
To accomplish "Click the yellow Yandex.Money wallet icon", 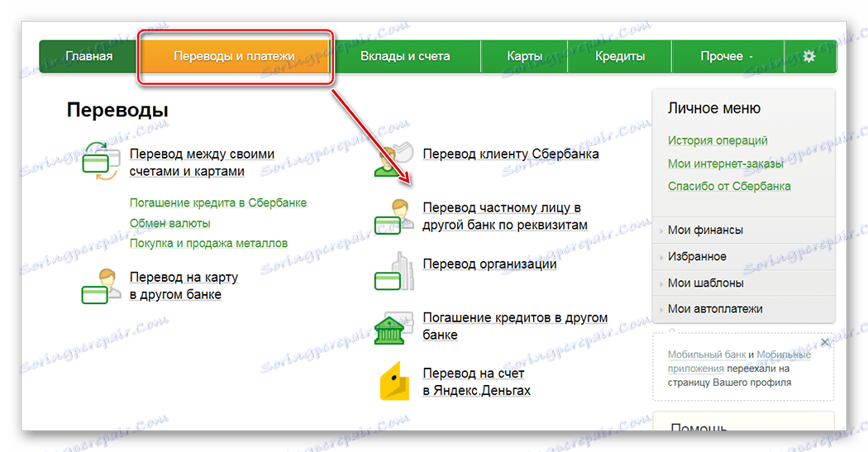I will pos(394,381).
